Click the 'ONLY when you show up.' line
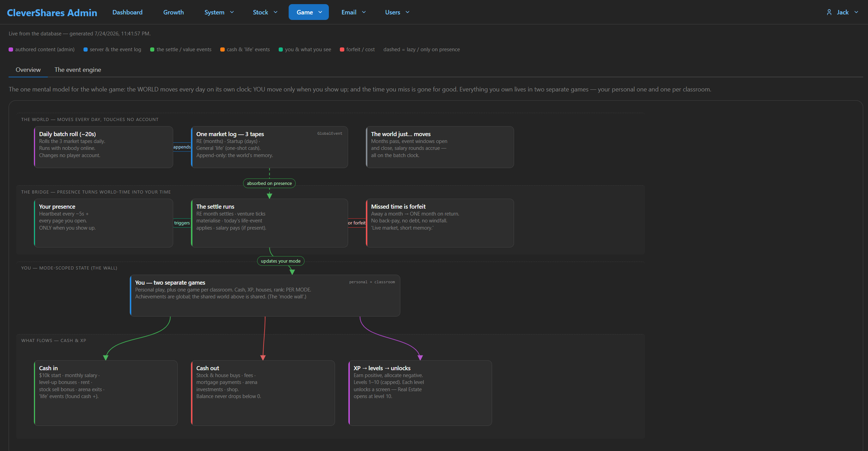The image size is (868, 451). tap(67, 228)
